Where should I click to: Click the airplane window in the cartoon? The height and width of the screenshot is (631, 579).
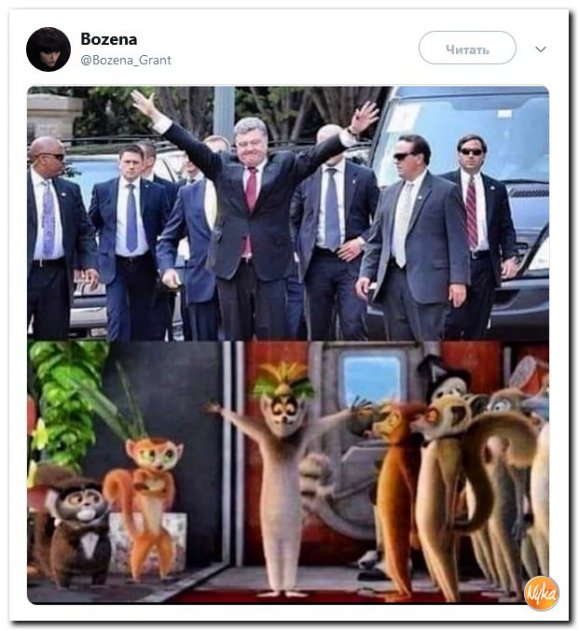(373, 377)
